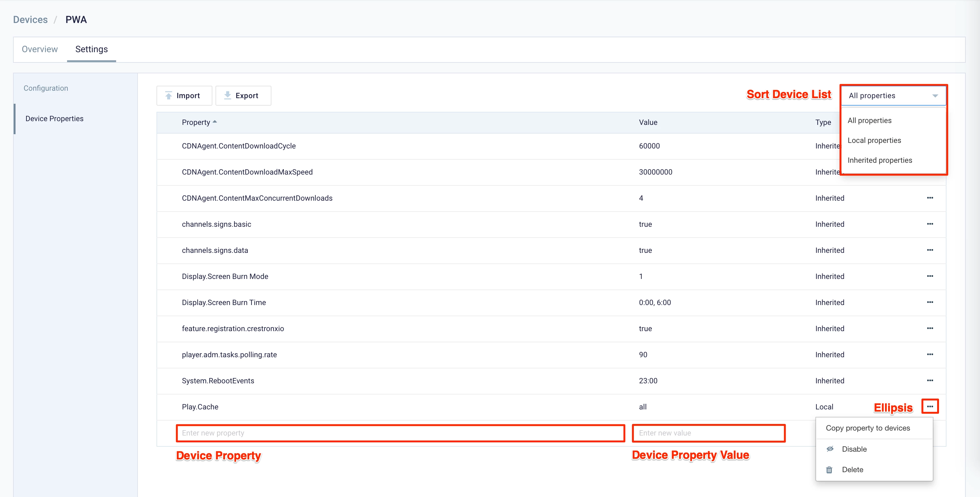Viewport: 980px width, 497px height.
Task: Go to Devices breadcrumb link
Action: [30, 20]
